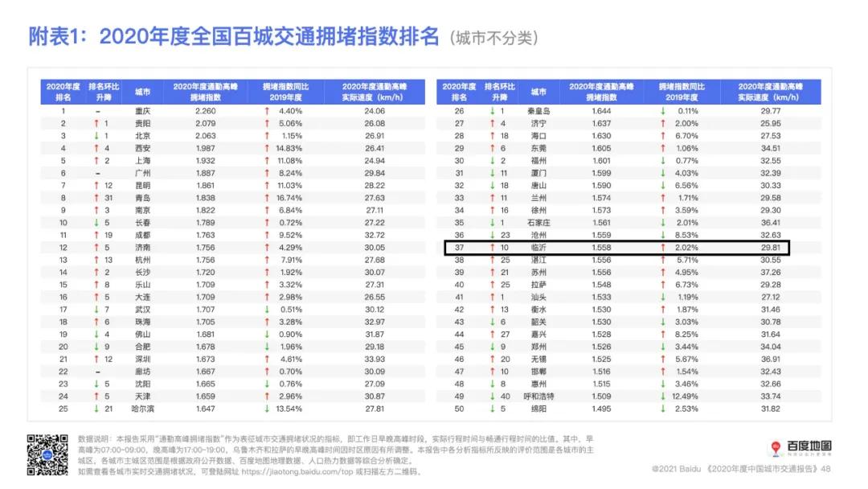Click the 数据说明 footnote label
The height and width of the screenshot is (489, 868).
click(95, 438)
